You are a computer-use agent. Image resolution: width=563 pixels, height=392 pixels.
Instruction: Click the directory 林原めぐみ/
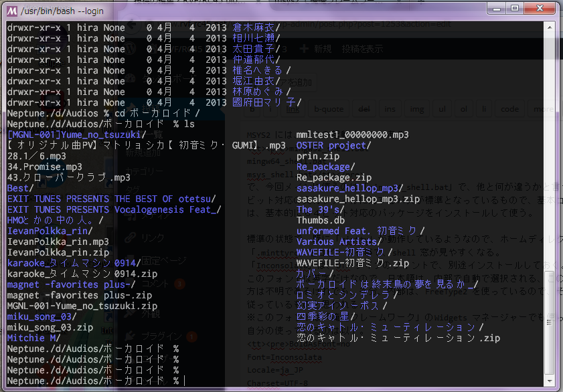pyautogui.click(x=261, y=92)
